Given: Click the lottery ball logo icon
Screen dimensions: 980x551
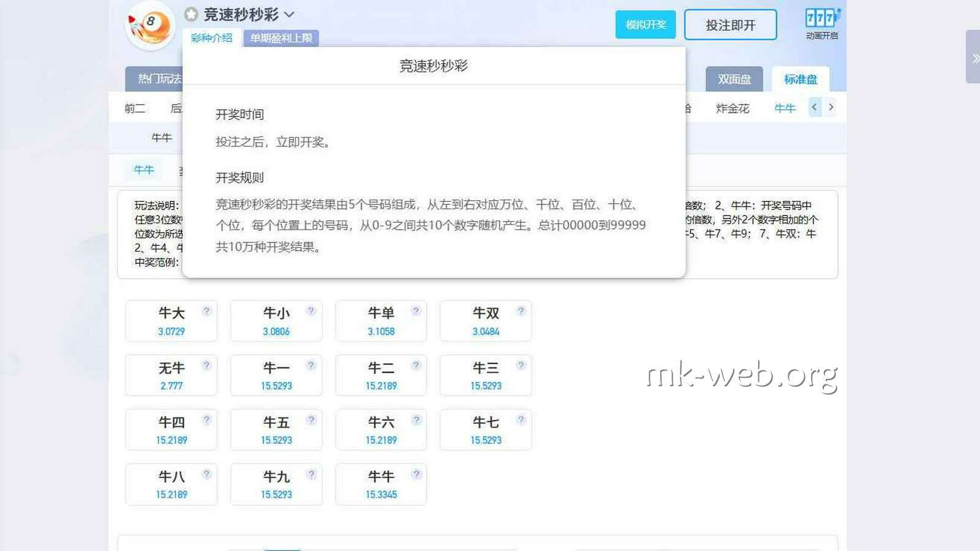Looking at the screenshot, I should [x=150, y=26].
